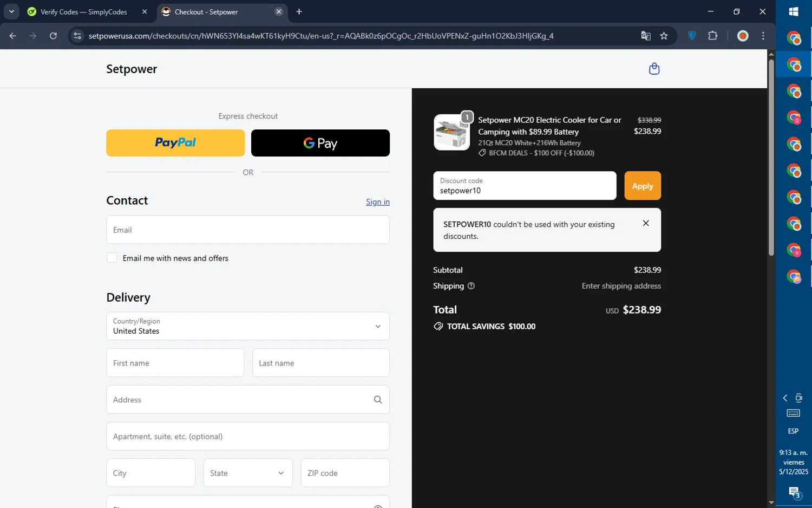
Task: Open a new browser tab
Action: (x=299, y=12)
